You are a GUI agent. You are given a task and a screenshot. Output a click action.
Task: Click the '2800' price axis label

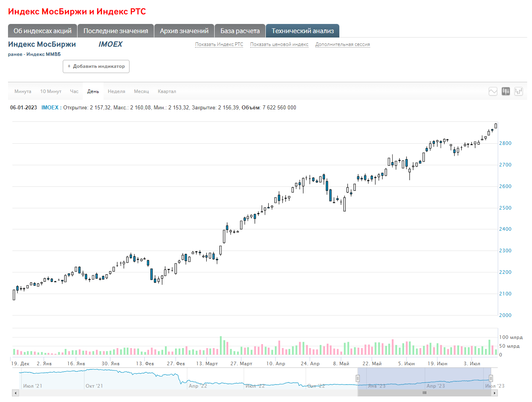(505, 143)
